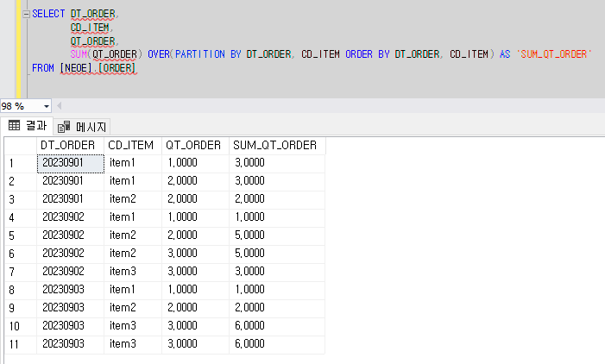
Task: Select row header 6
Action: click(21, 254)
